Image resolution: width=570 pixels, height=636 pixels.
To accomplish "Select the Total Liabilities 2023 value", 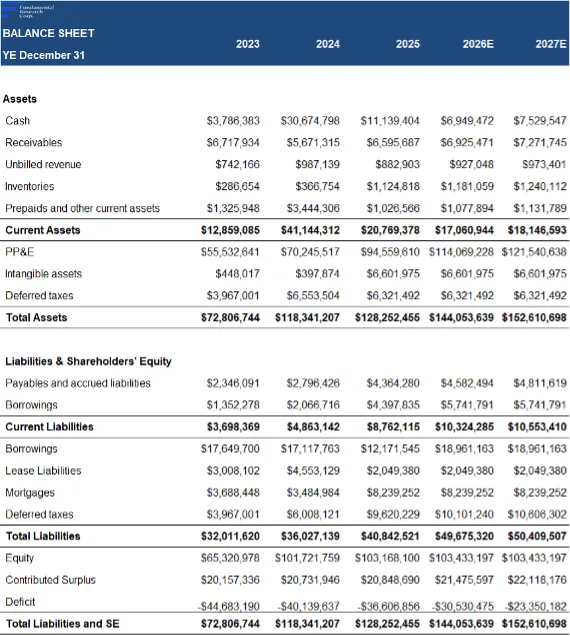I will (230, 537).
